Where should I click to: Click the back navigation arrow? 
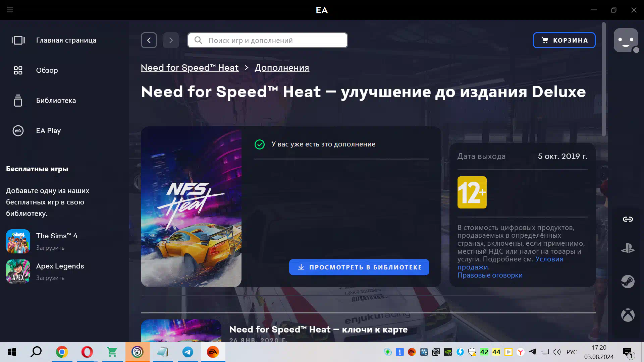tap(149, 40)
